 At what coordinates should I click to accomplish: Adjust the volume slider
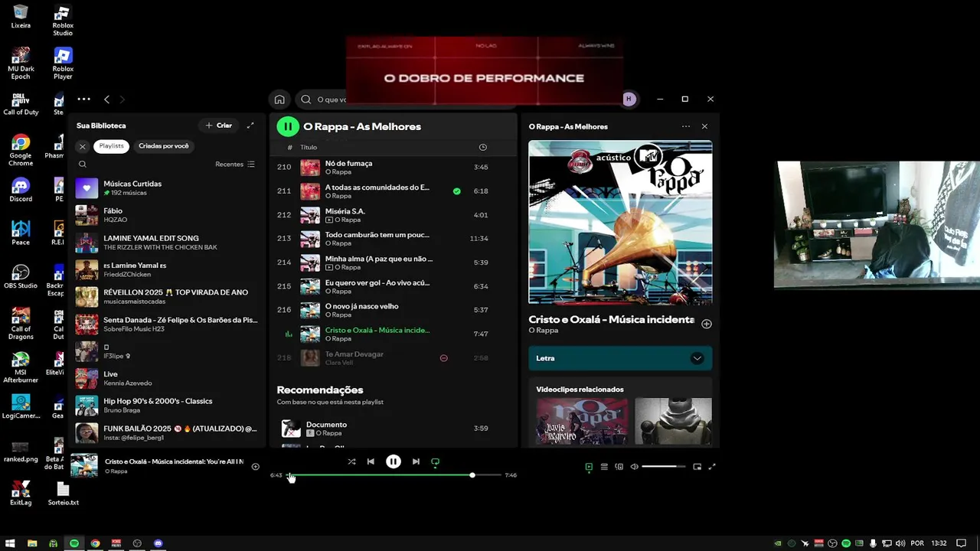(x=663, y=467)
